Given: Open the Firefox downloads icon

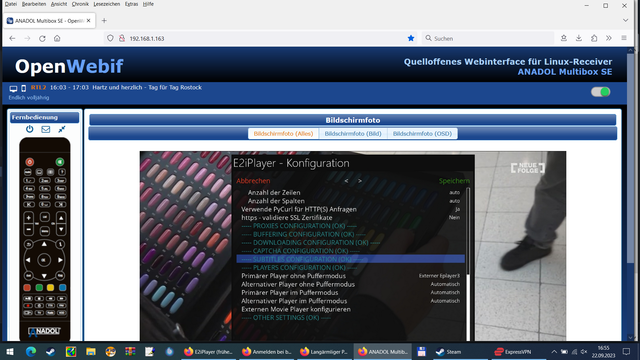Looking at the screenshot, I should coord(579,38).
